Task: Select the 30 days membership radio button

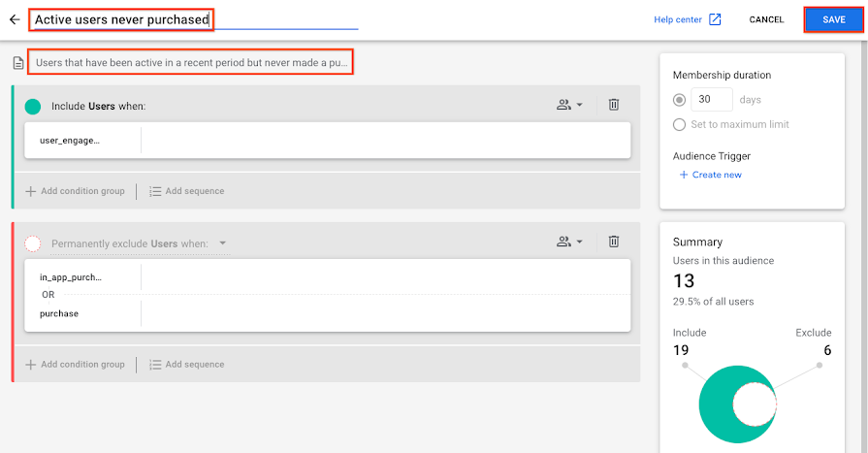Action: tap(679, 100)
